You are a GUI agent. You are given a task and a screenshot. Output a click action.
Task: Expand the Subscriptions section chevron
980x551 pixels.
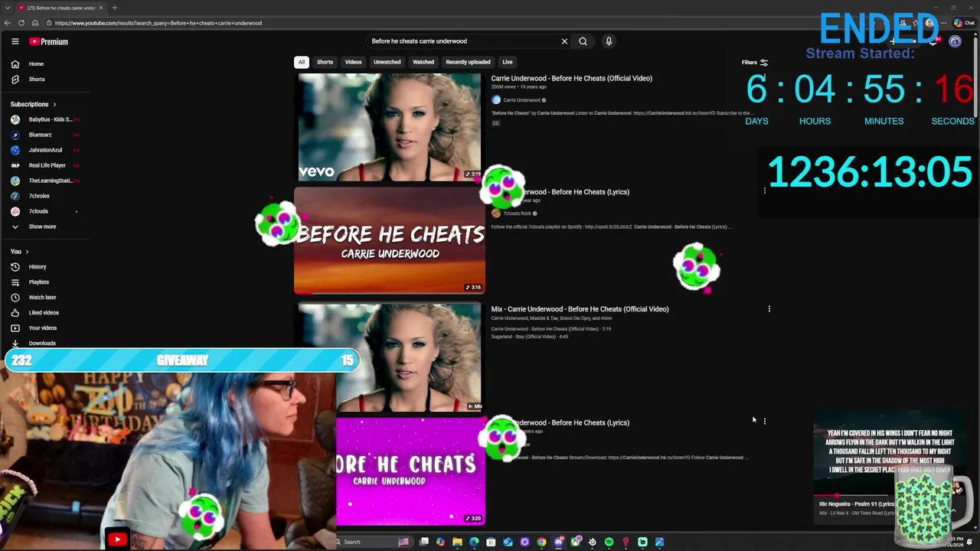point(54,104)
